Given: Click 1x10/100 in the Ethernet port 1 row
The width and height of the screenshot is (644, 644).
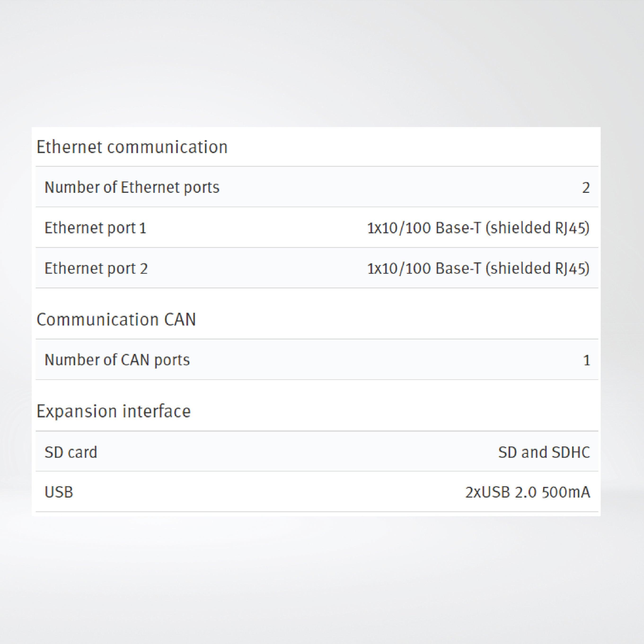Looking at the screenshot, I should click(x=399, y=228).
